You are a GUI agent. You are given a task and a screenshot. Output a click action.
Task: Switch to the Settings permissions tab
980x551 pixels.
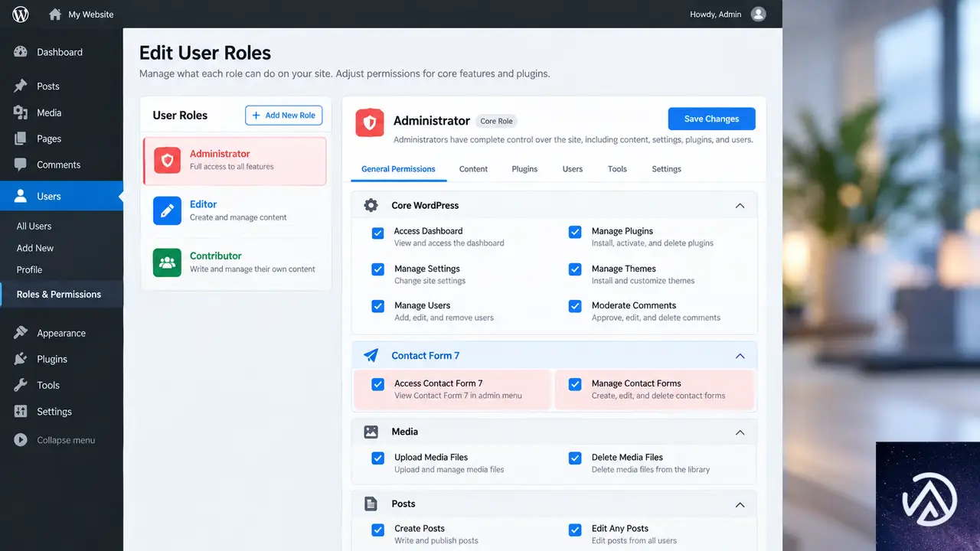click(666, 169)
